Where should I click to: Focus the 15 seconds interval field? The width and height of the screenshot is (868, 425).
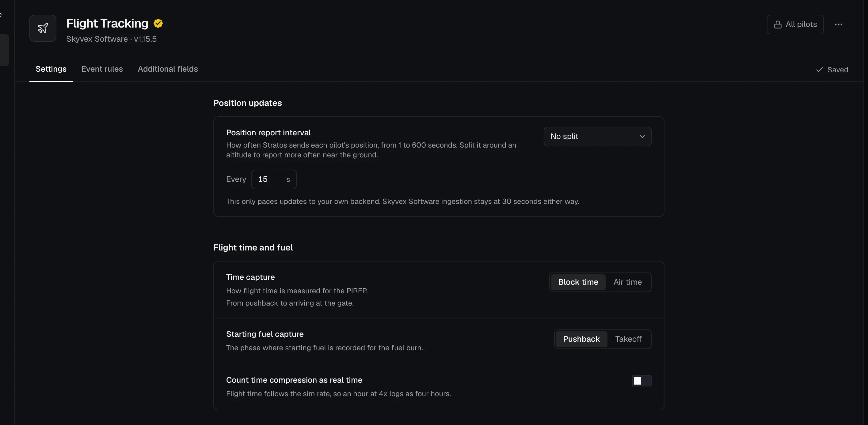point(274,179)
